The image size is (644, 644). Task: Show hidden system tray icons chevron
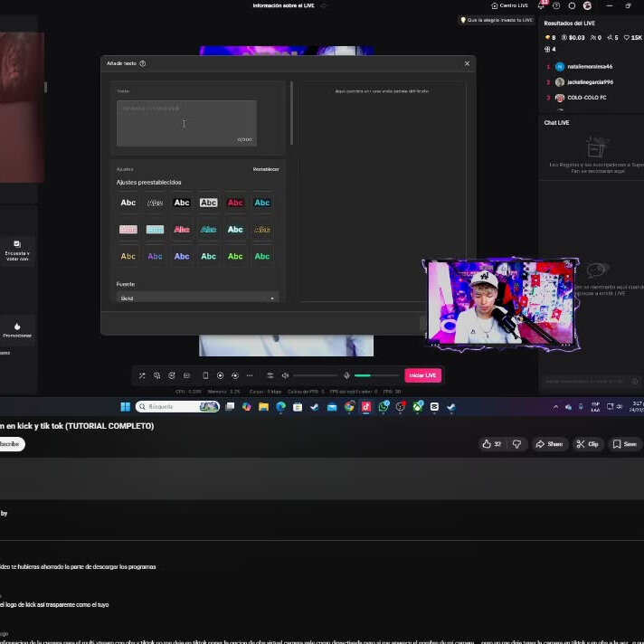(x=555, y=407)
